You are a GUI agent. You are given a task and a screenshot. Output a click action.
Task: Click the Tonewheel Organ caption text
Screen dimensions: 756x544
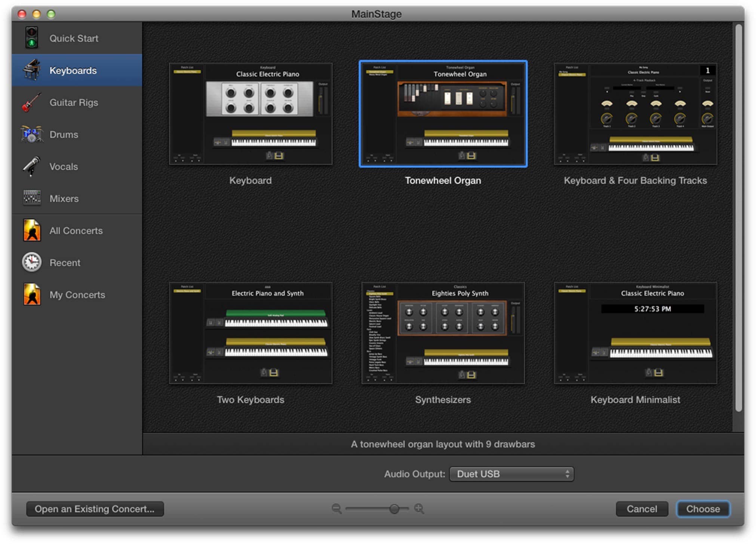[443, 180]
